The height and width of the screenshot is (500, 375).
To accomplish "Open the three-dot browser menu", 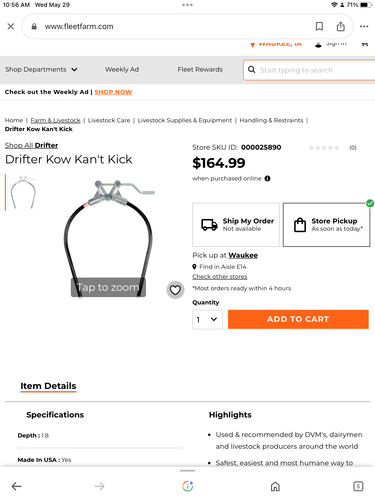I will tap(364, 26).
